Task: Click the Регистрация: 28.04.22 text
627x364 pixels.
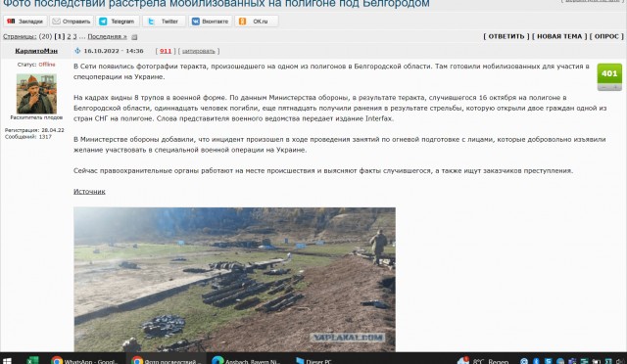Action: tap(34, 130)
